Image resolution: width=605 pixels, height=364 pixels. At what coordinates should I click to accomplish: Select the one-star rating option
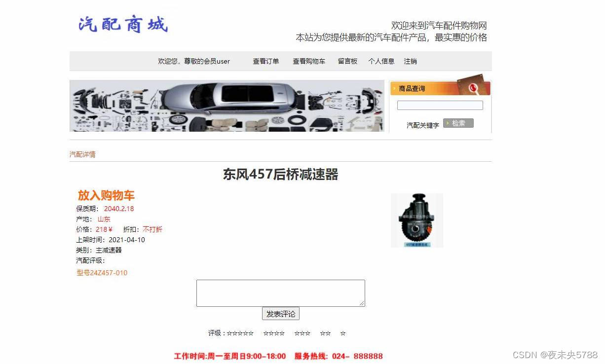pos(343,333)
